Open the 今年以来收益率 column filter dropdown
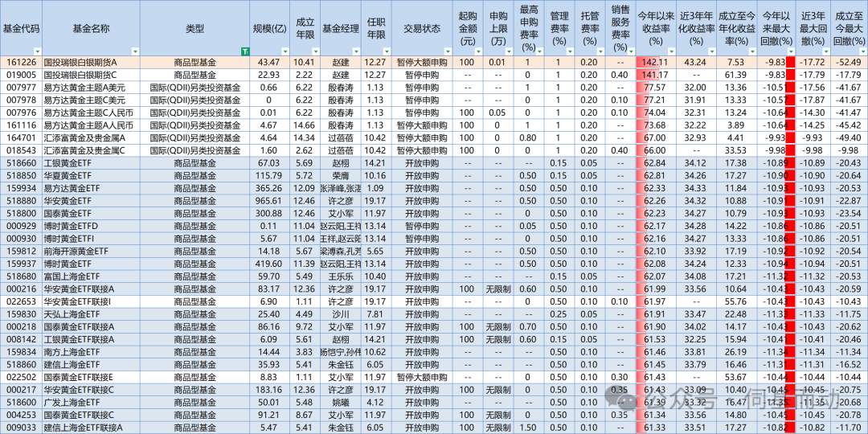Image resolution: width=868 pixels, height=434 pixels. (x=669, y=51)
